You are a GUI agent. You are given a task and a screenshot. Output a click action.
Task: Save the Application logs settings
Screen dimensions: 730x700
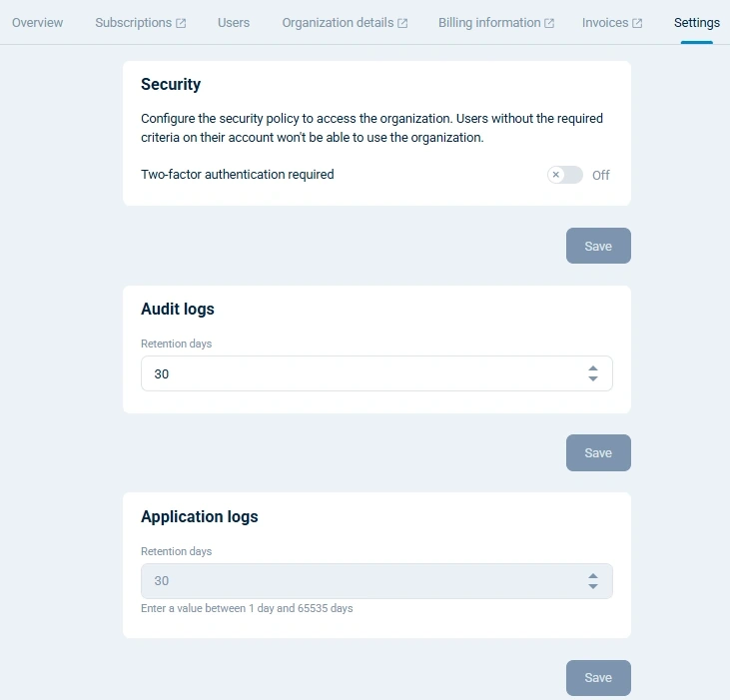pyautogui.click(x=598, y=678)
